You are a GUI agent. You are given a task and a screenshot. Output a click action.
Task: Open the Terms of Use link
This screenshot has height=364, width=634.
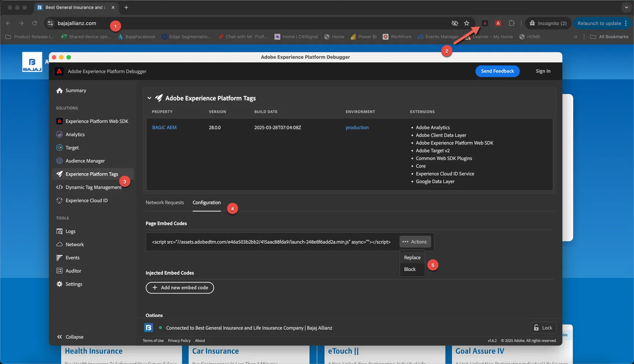click(153, 341)
